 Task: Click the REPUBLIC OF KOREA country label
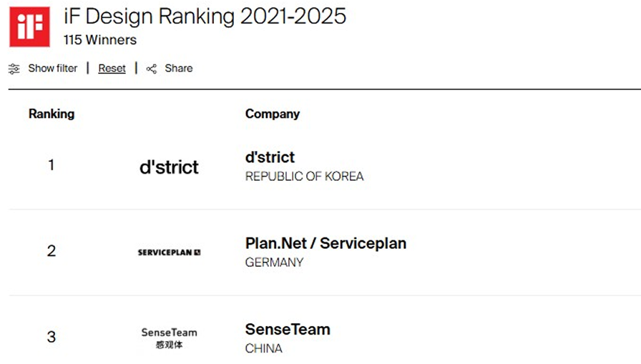pyautogui.click(x=304, y=177)
